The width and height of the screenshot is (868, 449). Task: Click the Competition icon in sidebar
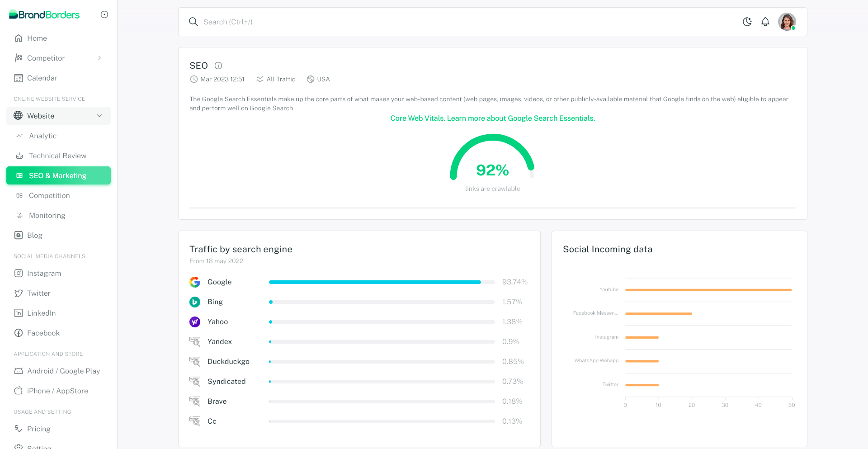19,195
